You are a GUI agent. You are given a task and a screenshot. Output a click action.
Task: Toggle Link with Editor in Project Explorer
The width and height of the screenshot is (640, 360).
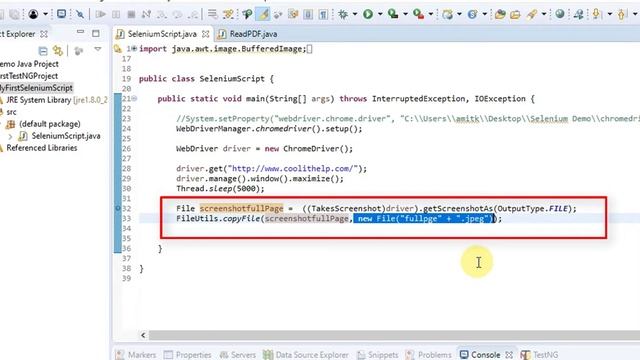pos(58,51)
